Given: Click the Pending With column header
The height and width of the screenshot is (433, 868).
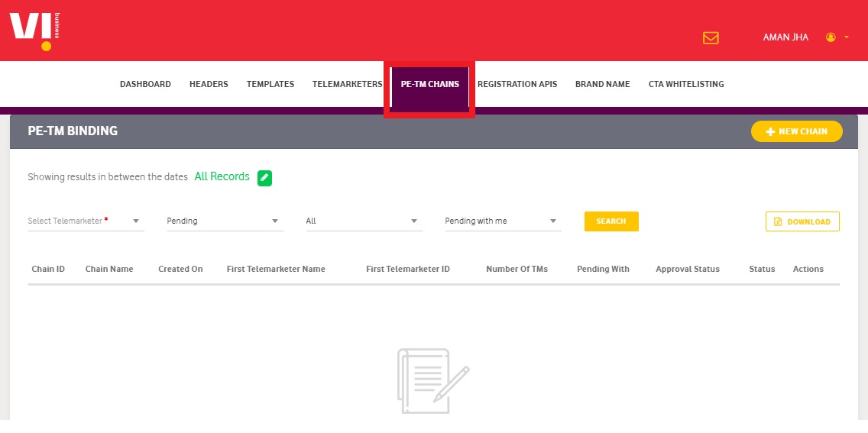Looking at the screenshot, I should (604, 270).
